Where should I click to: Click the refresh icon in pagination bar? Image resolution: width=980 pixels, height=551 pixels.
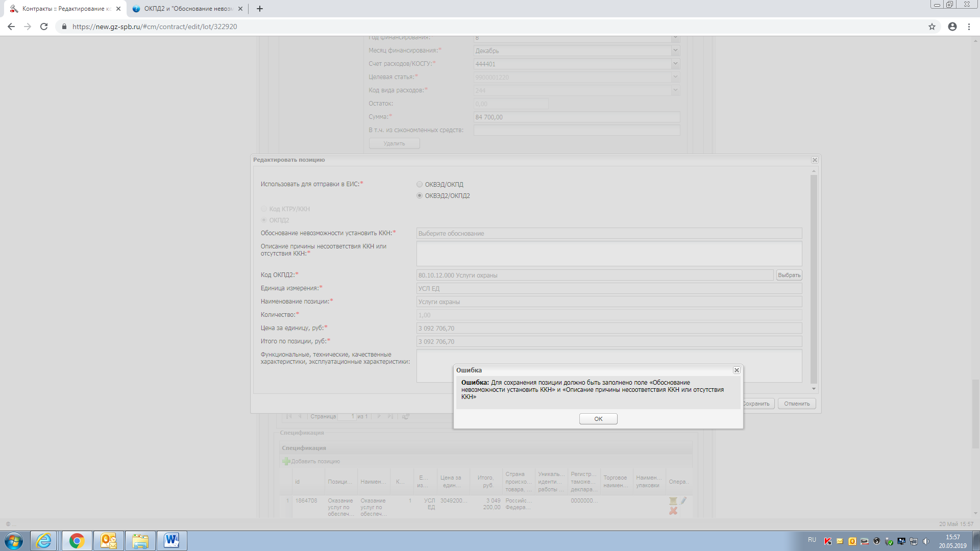405,417
